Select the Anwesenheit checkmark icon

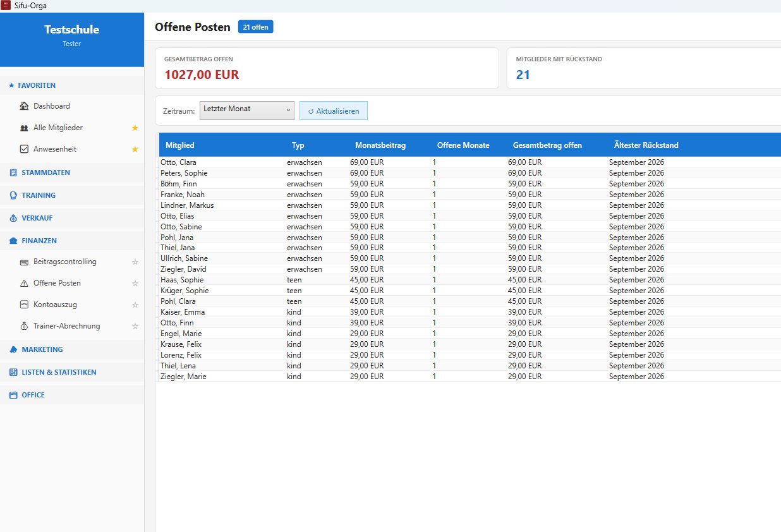[x=24, y=149]
